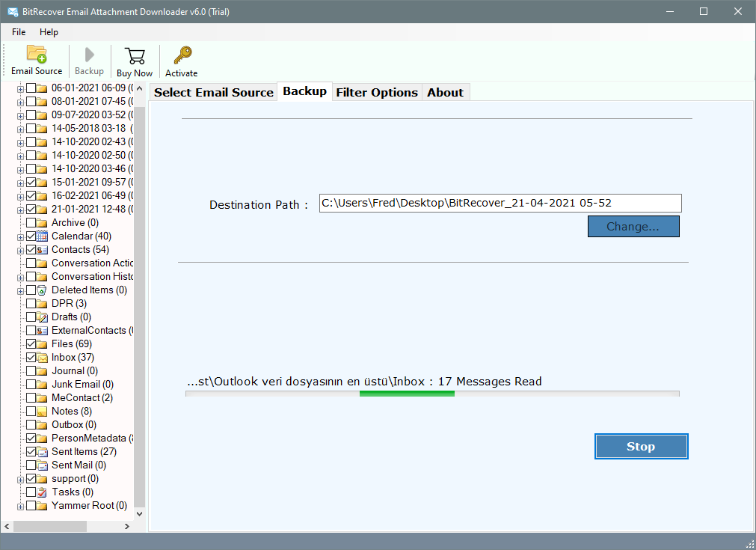Viewport: 756px width, 550px height.
Task: Select the Calendar folder icon
Action: tap(43, 236)
